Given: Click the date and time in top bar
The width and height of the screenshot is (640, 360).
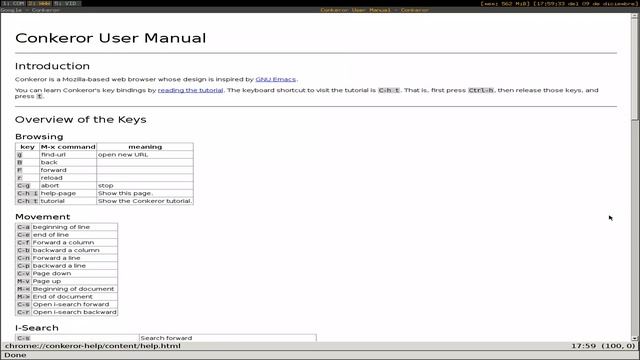Looking at the screenshot, I should (x=585, y=3).
